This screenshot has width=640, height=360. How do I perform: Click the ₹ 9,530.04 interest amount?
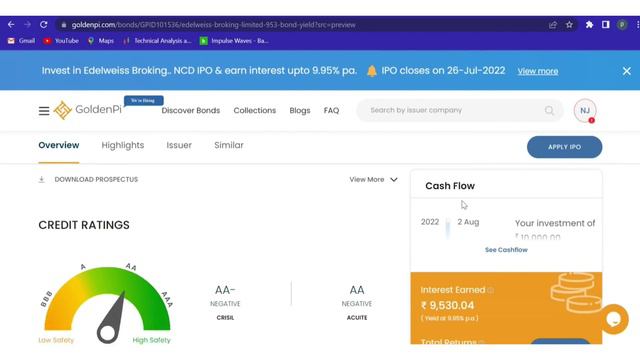(447, 306)
